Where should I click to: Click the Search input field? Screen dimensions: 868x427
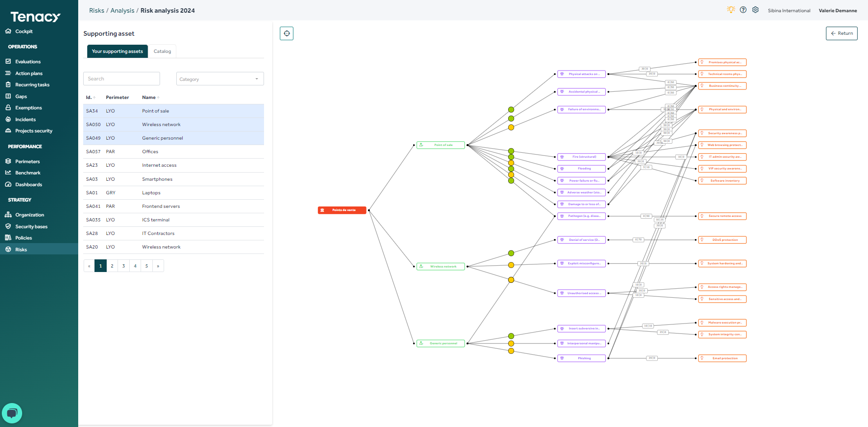click(121, 79)
